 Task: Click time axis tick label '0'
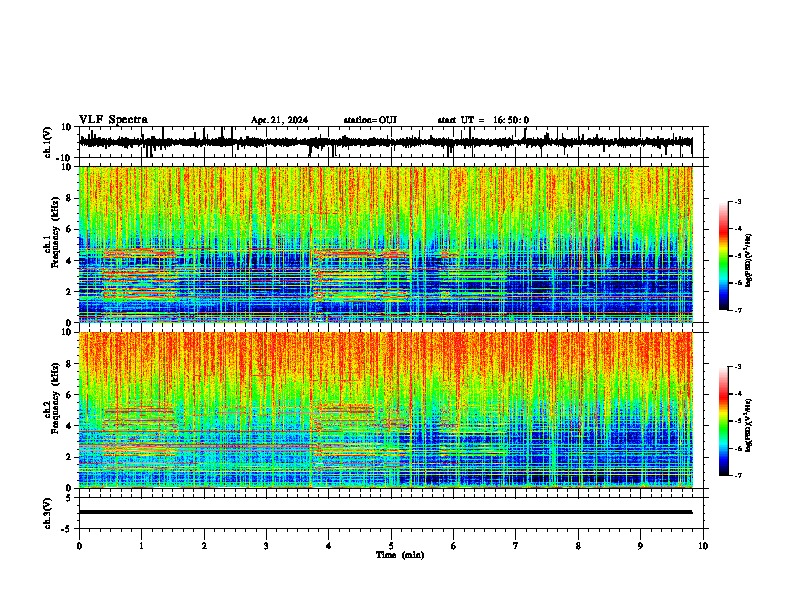click(x=79, y=546)
